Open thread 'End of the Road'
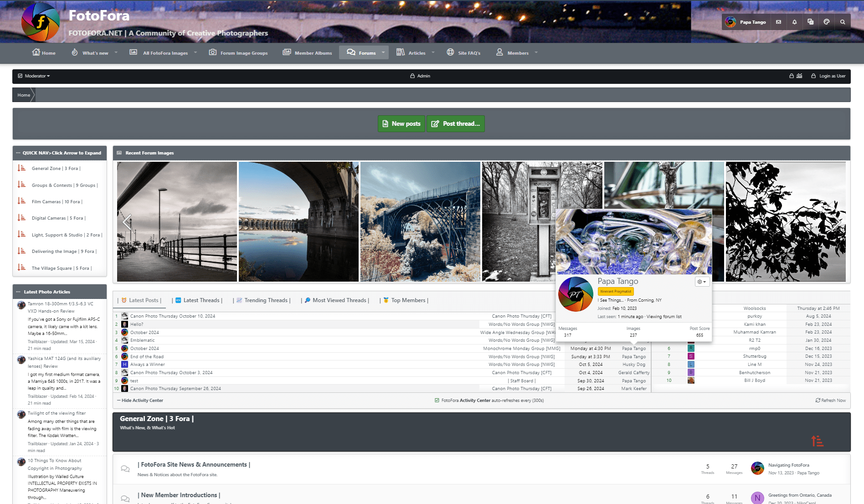864x504 pixels. click(x=147, y=356)
